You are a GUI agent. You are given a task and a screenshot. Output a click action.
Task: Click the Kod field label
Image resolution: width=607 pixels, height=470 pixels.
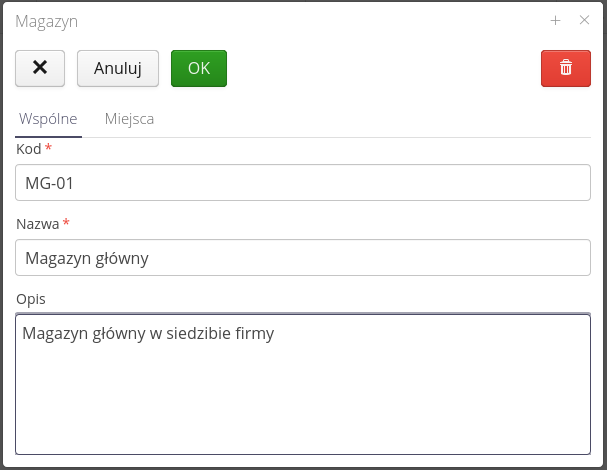point(29,149)
